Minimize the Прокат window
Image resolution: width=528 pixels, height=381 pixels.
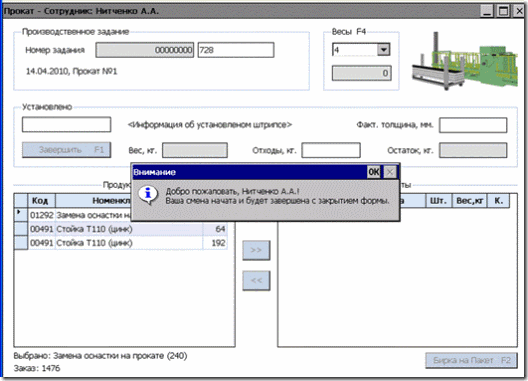click(487, 11)
